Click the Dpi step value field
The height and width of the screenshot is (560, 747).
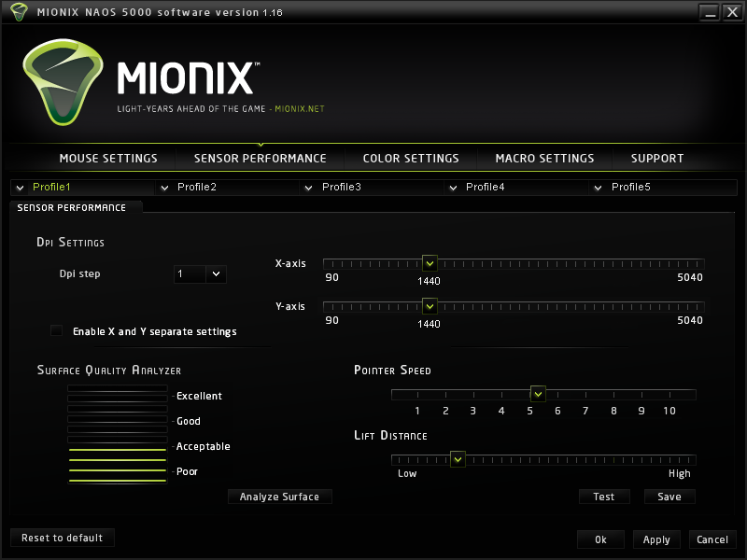pos(190,273)
